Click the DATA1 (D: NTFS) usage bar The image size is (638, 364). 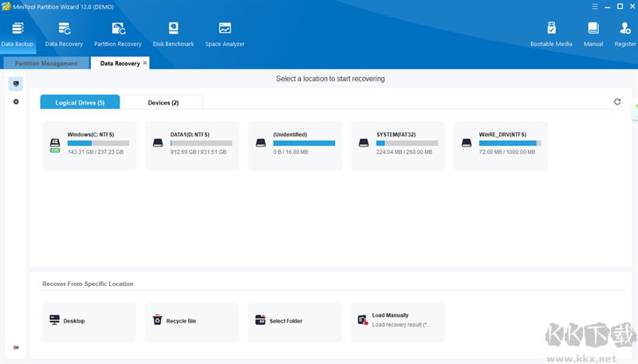(x=201, y=143)
